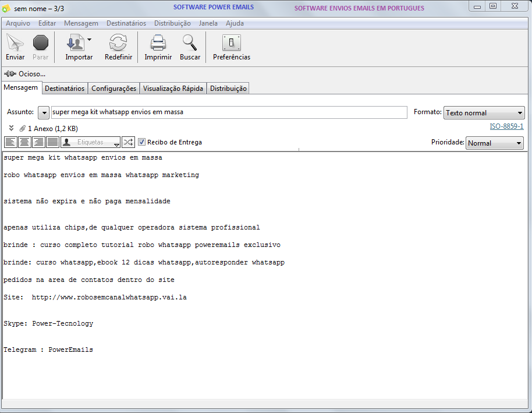Viewport: 532px width, 413px height.
Task: Click the Assunto subject field
Action: 229,112
